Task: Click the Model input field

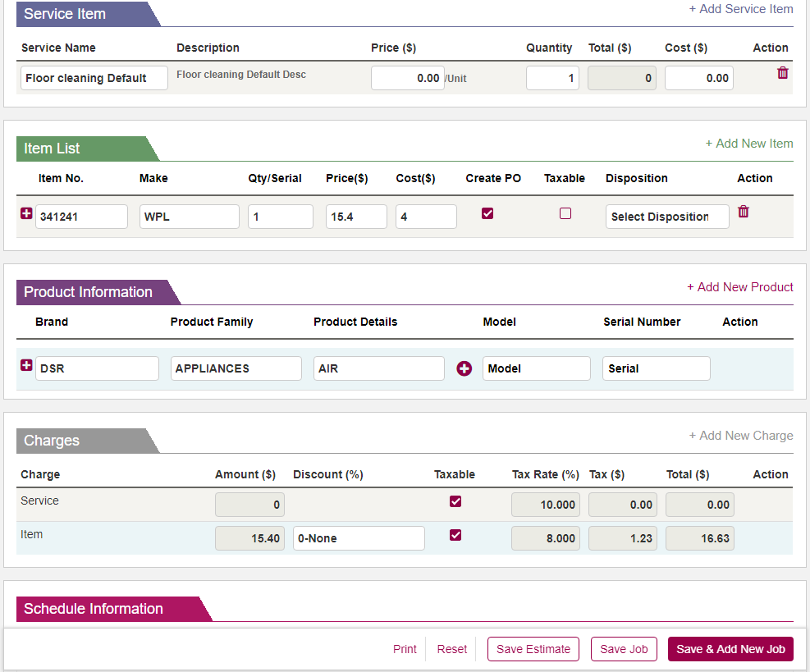Action: [x=536, y=368]
